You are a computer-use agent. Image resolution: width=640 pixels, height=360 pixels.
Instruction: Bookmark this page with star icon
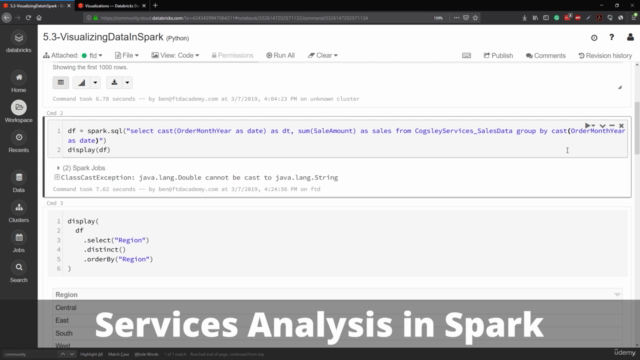(x=475, y=18)
